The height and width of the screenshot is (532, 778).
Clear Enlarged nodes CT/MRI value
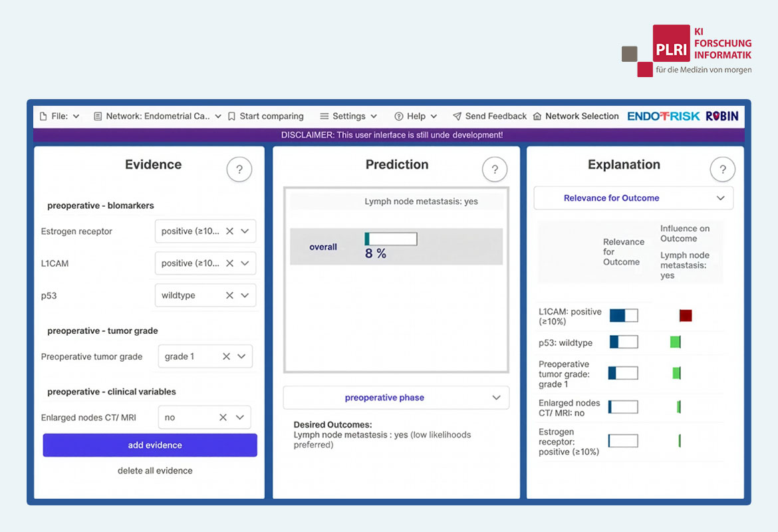pos(223,418)
